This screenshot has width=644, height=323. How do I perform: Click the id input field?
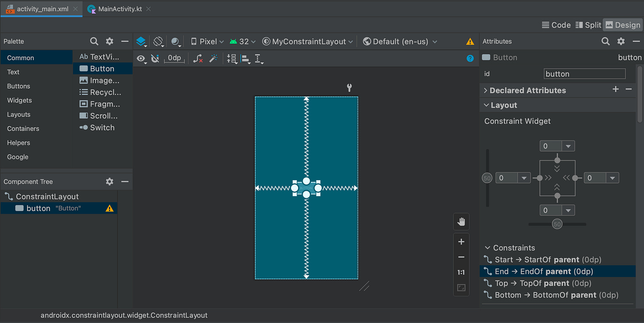pyautogui.click(x=584, y=74)
